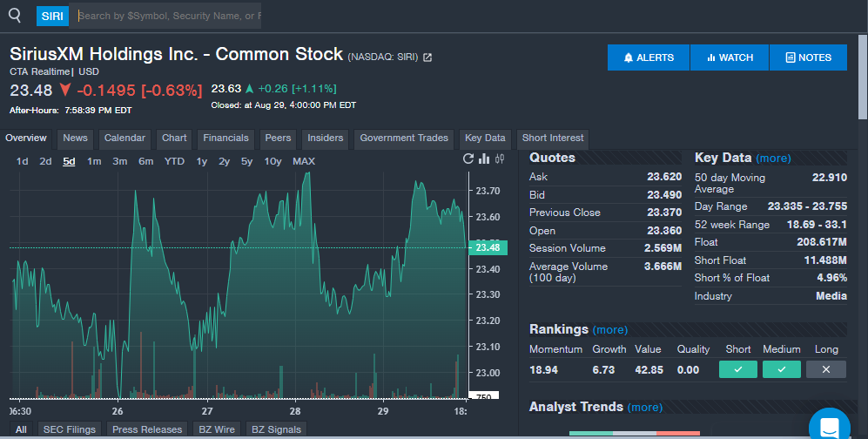
Task: Click the Rankings (more) link
Action: (x=610, y=330)
